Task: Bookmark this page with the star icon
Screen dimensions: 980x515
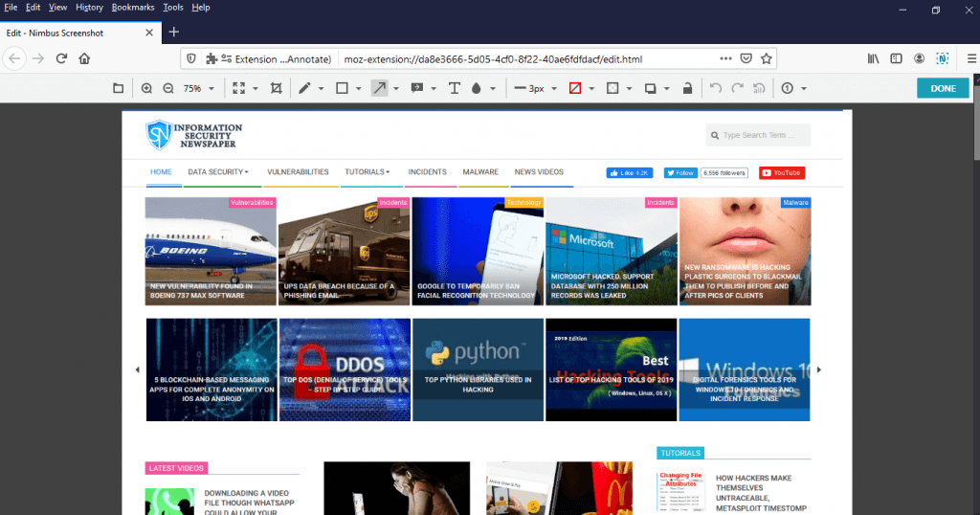Action: pyautogui.click(x=767, y=58)
